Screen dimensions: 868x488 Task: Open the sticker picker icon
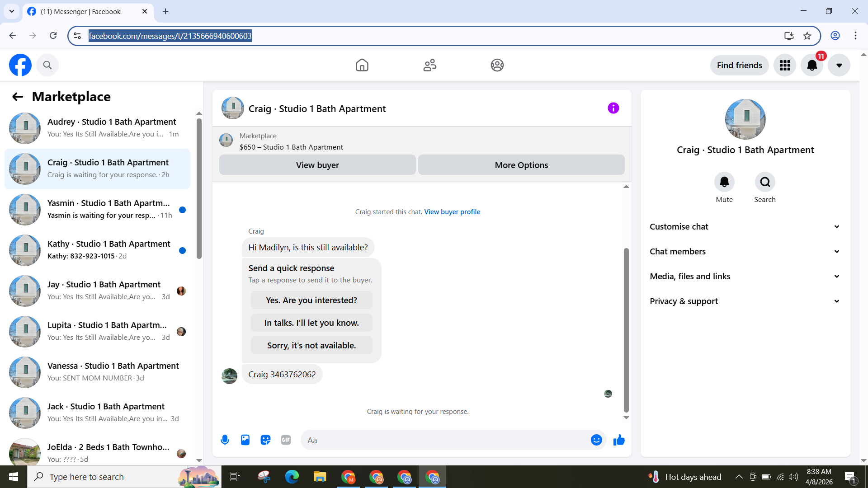pyautogui.click(x=265, y=440)
